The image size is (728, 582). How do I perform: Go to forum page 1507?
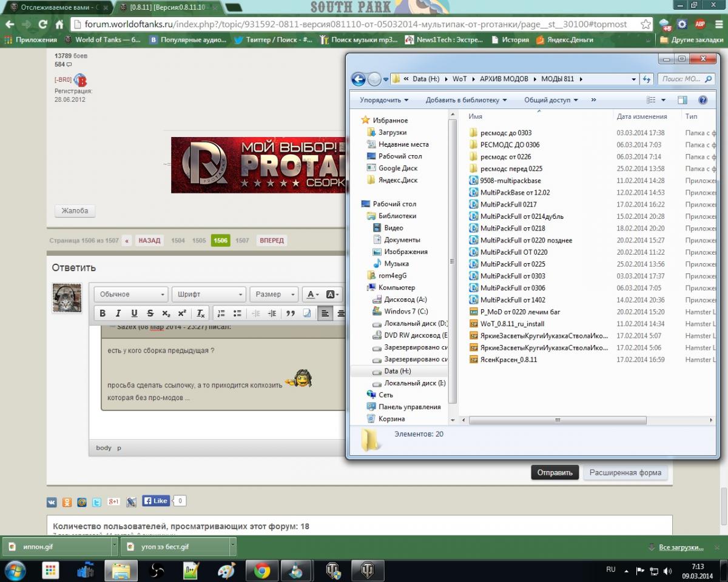(242, 241)
